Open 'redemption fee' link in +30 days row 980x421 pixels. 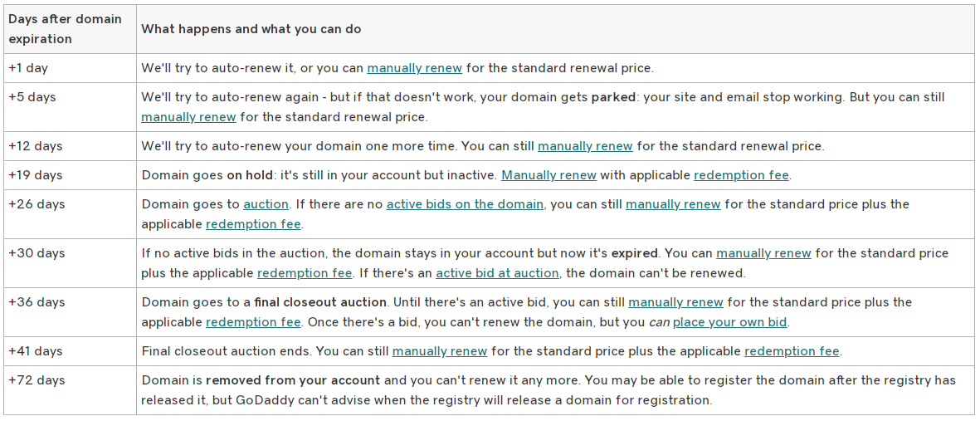tap(305, 272)
